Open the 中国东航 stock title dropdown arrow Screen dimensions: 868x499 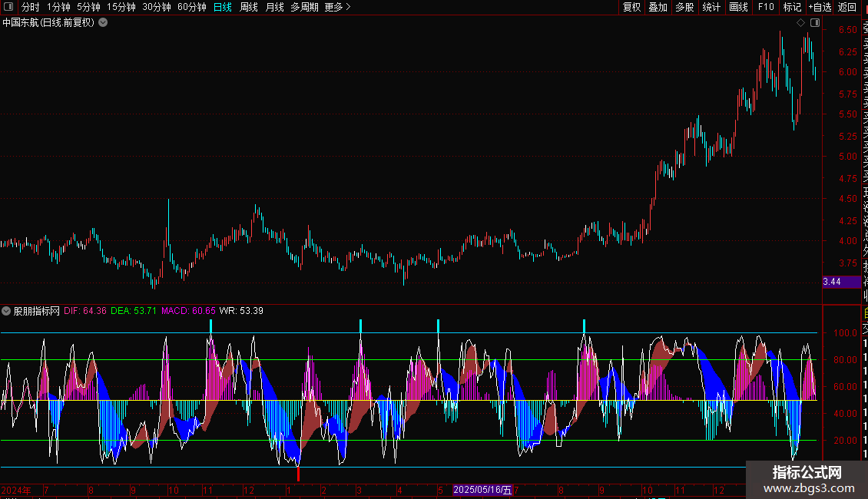click(104, 23)
